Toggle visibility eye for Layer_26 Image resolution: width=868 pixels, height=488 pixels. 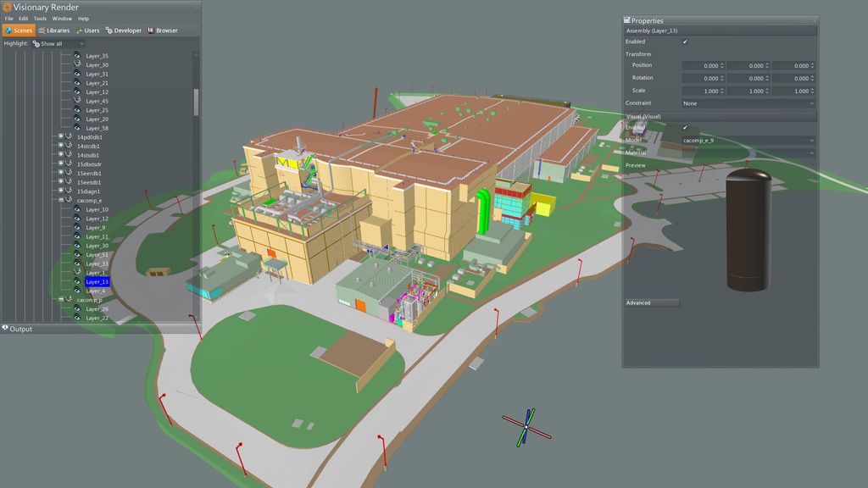tap(77, 308)
